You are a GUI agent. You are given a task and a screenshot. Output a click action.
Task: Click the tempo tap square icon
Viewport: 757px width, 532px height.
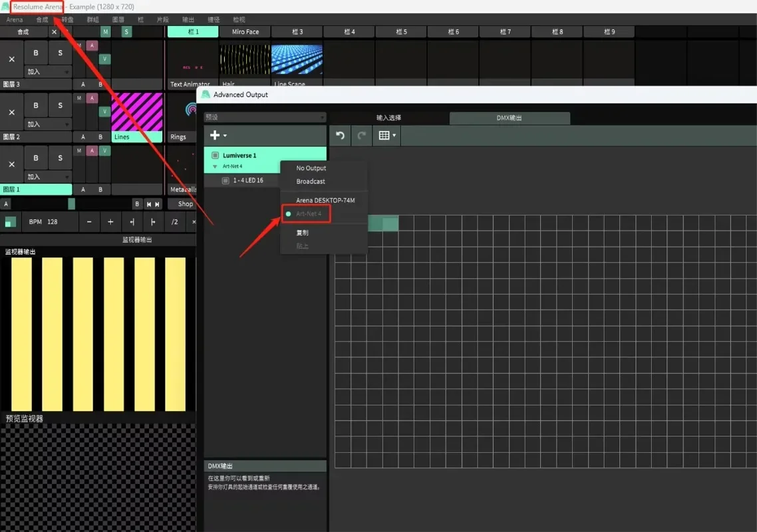(x=11, y=222)
